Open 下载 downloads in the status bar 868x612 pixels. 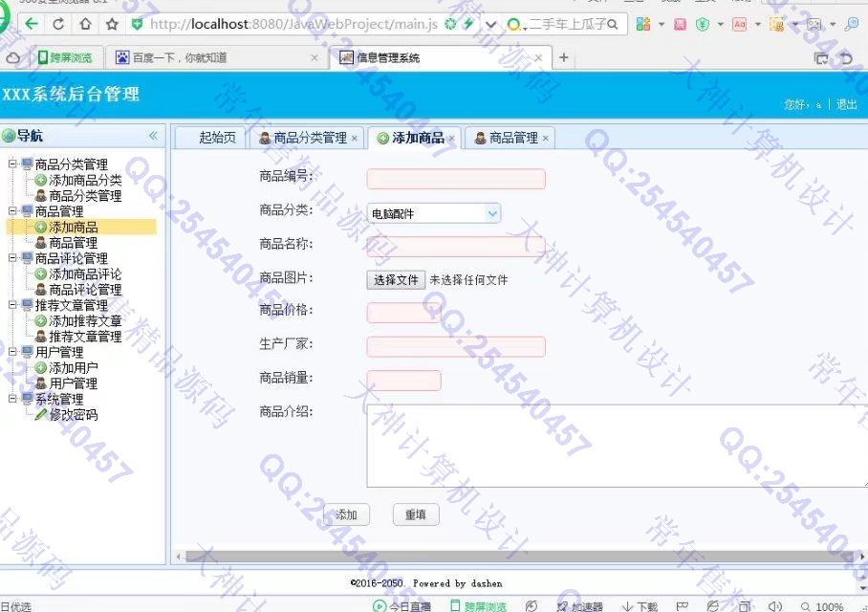tap(640, 606)
